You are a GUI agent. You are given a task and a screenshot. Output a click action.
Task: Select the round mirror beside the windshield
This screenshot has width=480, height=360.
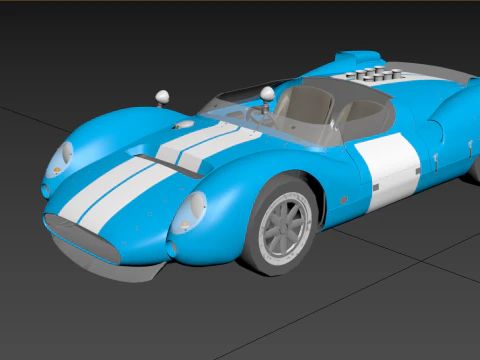[267, 95]
